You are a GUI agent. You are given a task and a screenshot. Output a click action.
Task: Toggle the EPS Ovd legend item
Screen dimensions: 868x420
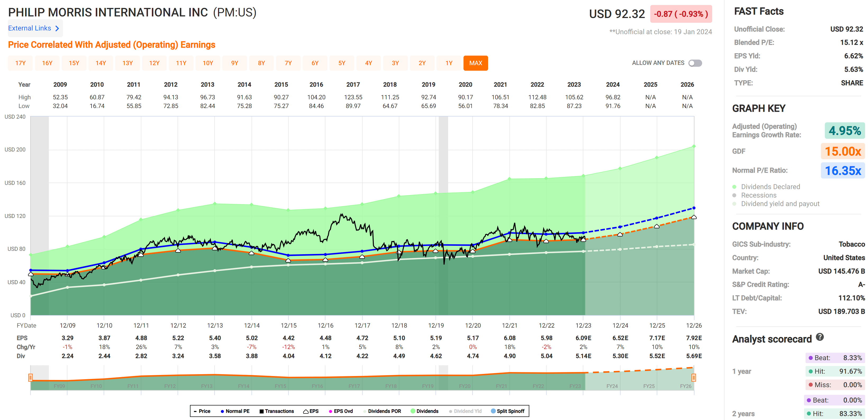330,411
